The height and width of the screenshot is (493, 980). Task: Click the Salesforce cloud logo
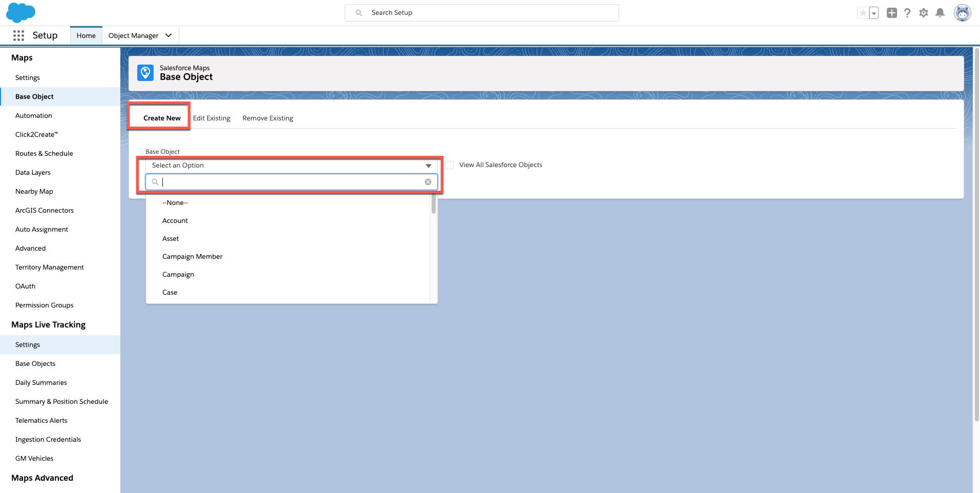click(x=20, y=12)
